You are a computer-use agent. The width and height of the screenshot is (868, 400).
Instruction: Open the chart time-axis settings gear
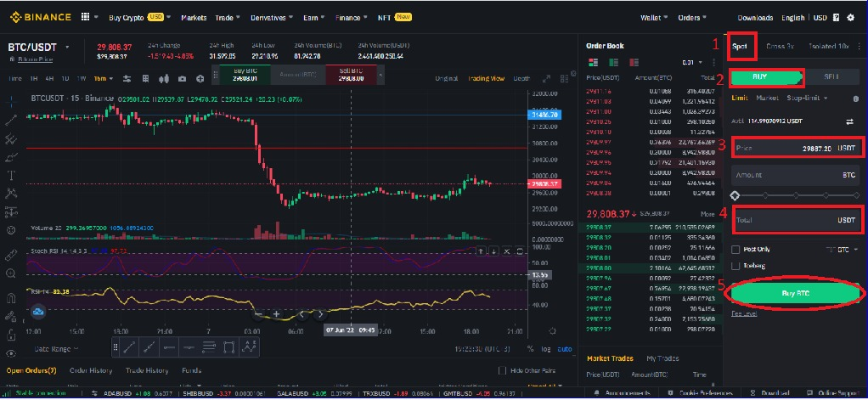click(552, 331)
